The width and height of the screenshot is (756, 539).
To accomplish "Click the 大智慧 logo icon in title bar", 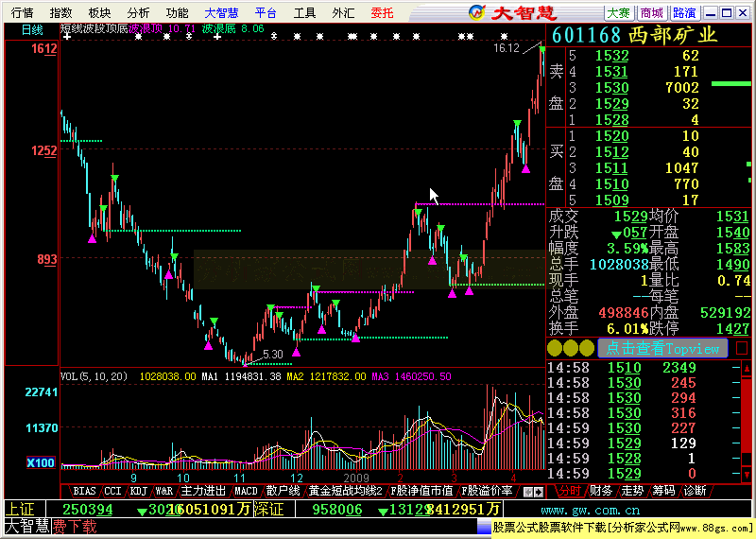I will click(x=477, y=12).
